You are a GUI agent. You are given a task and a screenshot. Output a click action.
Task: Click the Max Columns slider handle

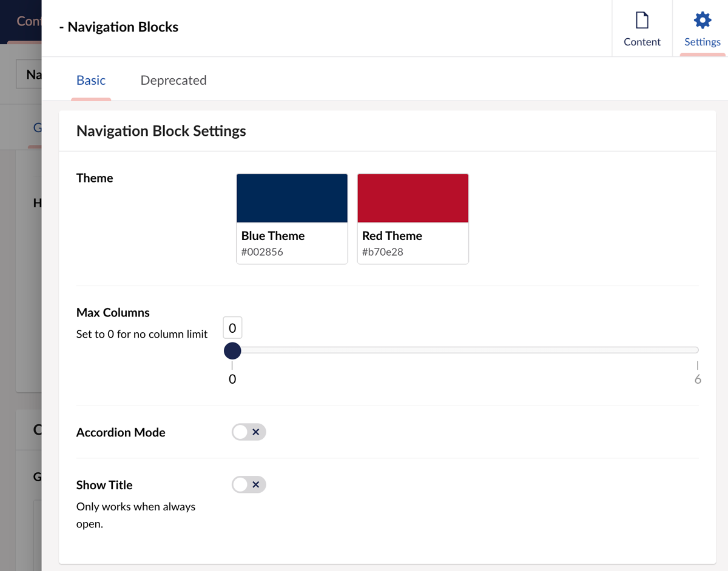point(232,350)
